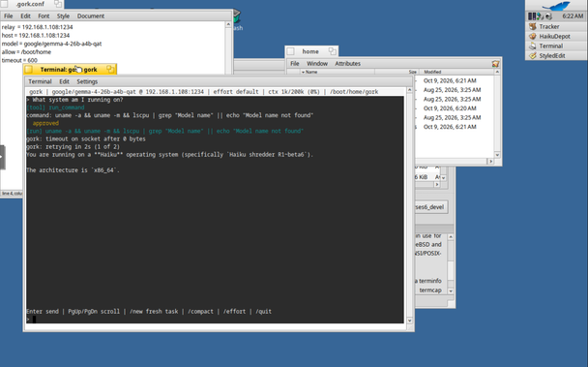The height and width of the screenshot is (367, 588).
Task: Click the .gork.conf editor scroll up arrow
Action: (228, 24)
